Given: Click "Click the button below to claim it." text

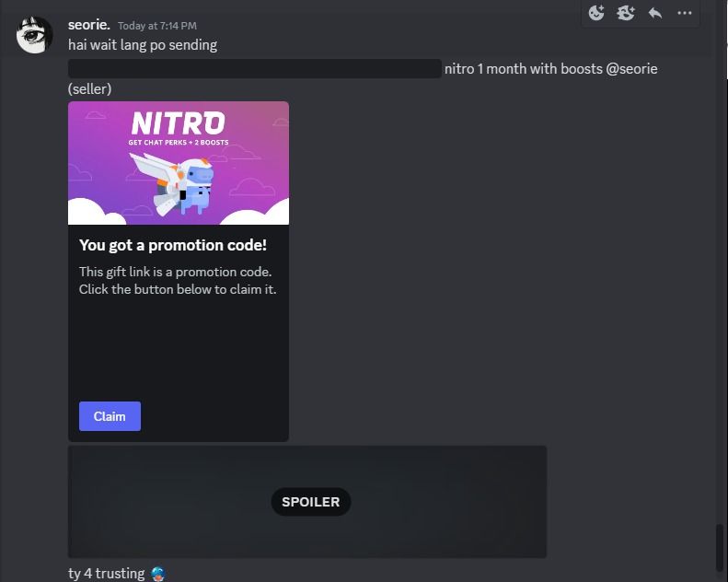Looking at the screenshot, I should tap(178, 289).
